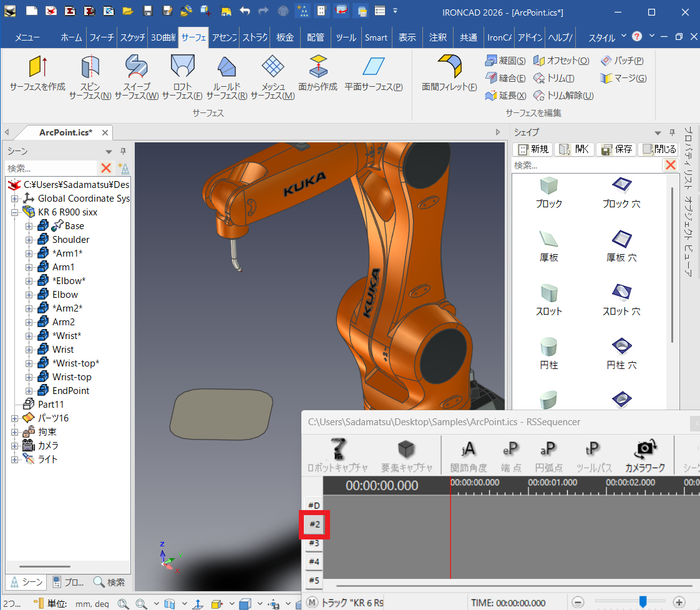Click the Arc Point (円弧点) aP icon

pos(548,455)
